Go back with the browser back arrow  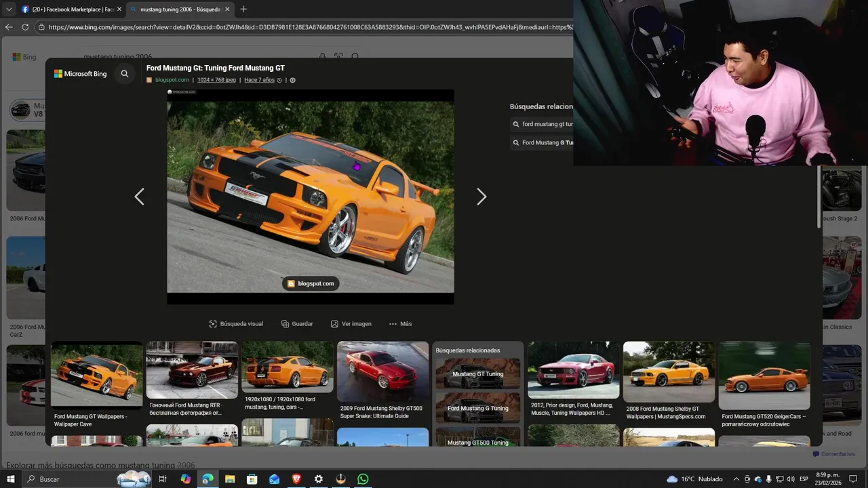[9, 27]
